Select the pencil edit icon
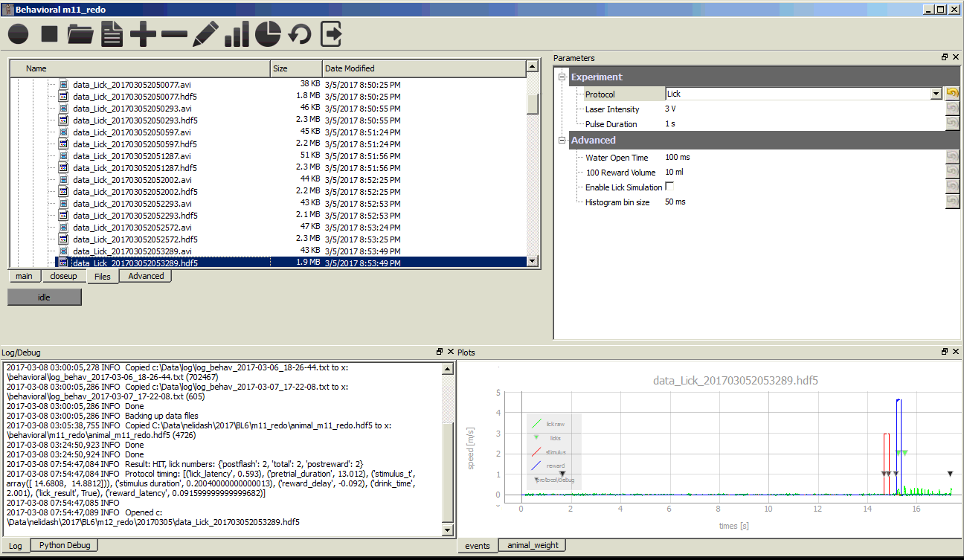 click(205, 34)
